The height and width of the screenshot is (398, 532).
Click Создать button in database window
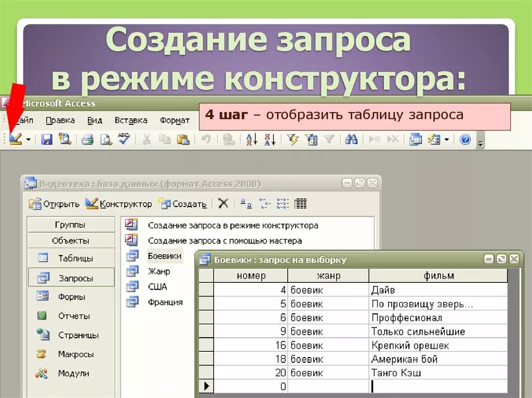(x=182, y=204)
